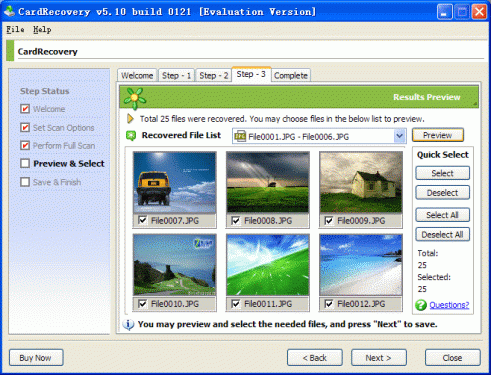
Task: Switch to the Step - 1 tab
Action: point(176,75)
